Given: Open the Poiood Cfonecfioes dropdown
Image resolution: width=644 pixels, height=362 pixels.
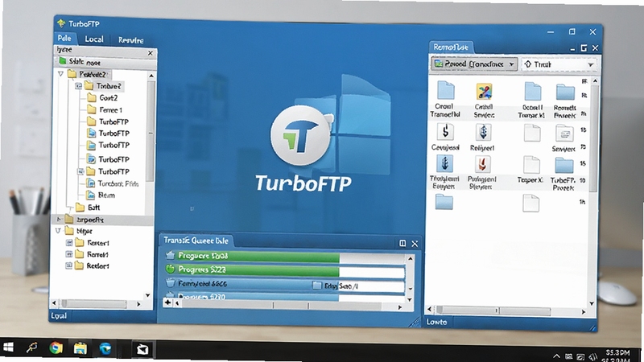Looking at the screenshot, I should click(x=474, y=64).
